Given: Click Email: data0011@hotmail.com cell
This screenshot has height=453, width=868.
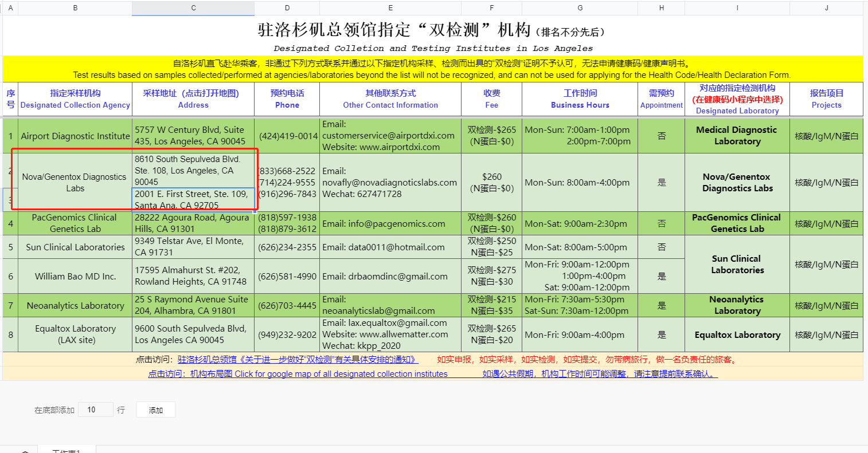Looking at the screenshot, I should coord(390,247).
